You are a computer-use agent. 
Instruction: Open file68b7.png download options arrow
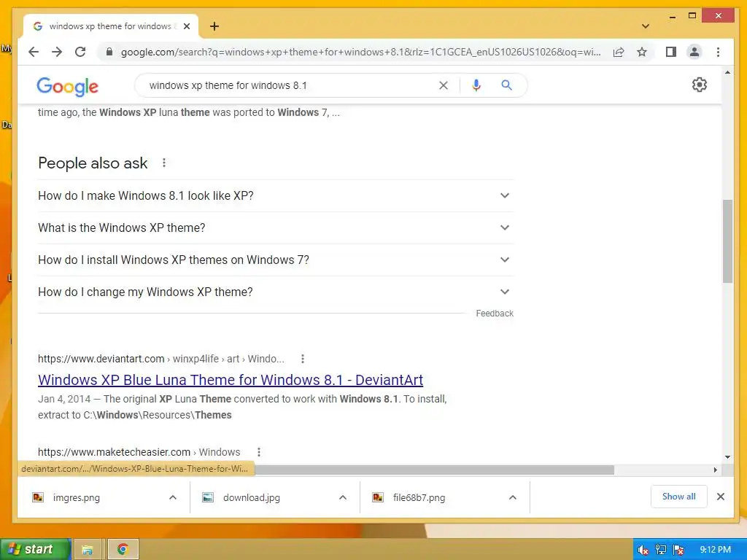click(x=513, y=497)
